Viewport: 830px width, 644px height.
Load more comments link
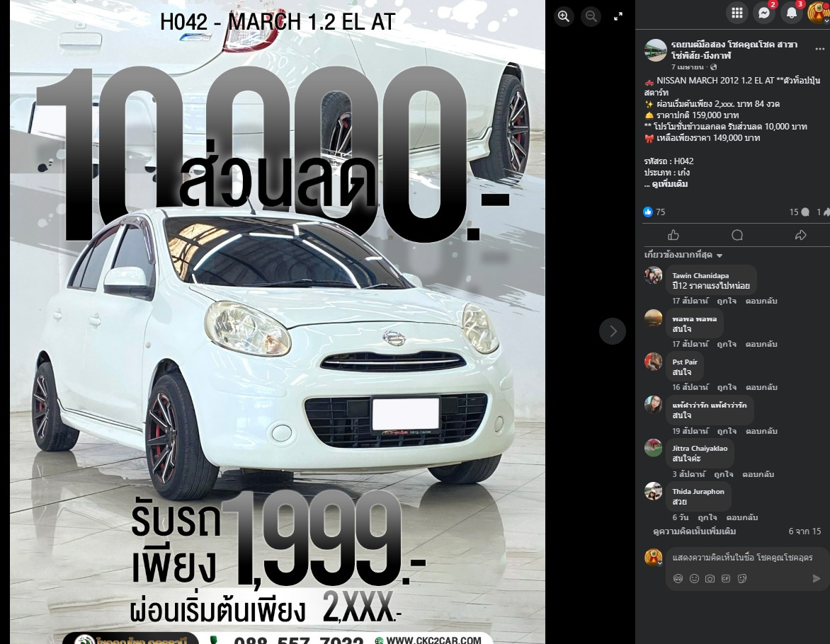694,531
